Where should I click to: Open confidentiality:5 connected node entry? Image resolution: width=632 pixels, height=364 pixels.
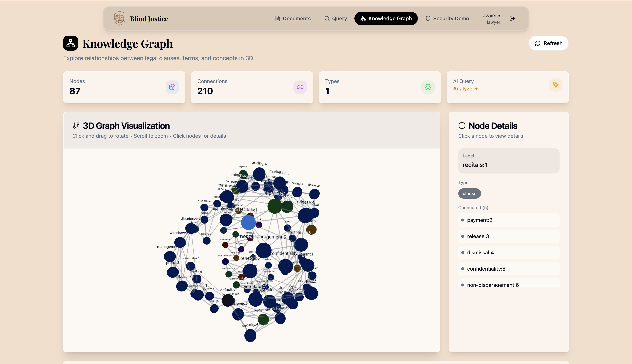509,269
